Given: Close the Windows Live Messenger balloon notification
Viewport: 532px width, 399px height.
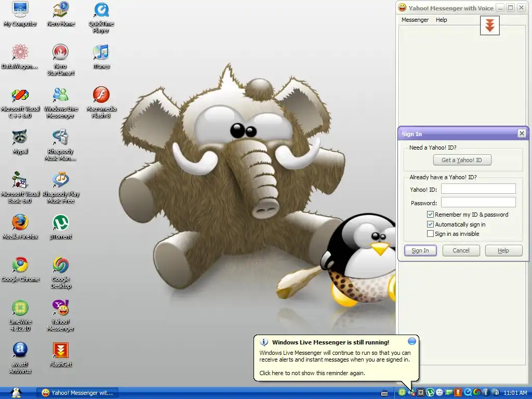Looking at the screenshot, I should click(411, 341).
